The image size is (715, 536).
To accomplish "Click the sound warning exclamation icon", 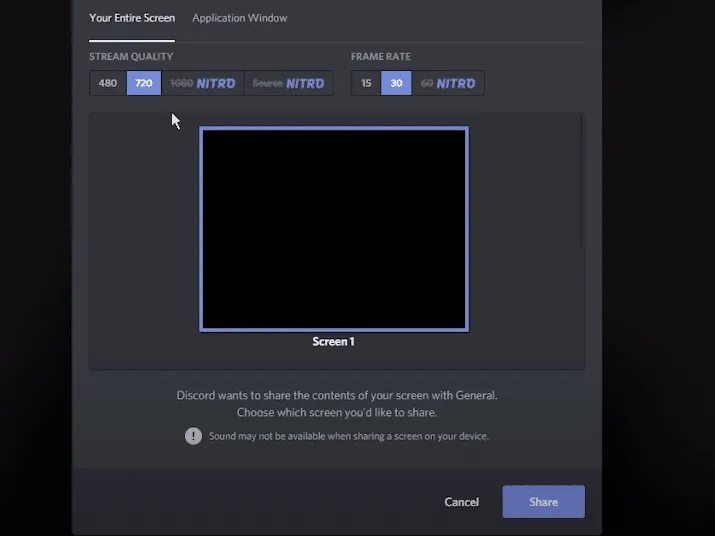I will (x=193, y=436).
